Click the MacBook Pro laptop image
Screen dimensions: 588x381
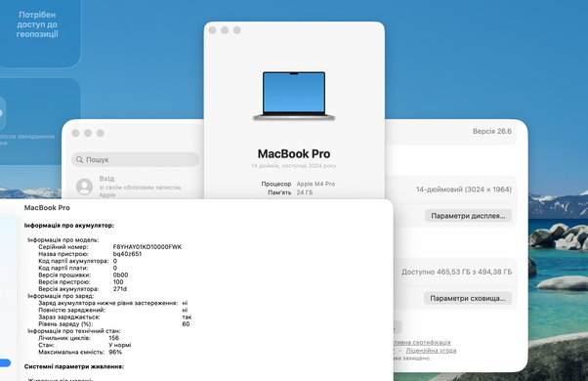point(294,96)
